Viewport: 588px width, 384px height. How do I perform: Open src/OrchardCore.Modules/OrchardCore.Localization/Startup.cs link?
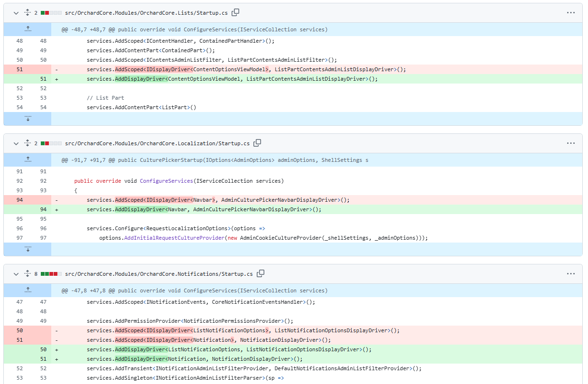pos(157,143)
